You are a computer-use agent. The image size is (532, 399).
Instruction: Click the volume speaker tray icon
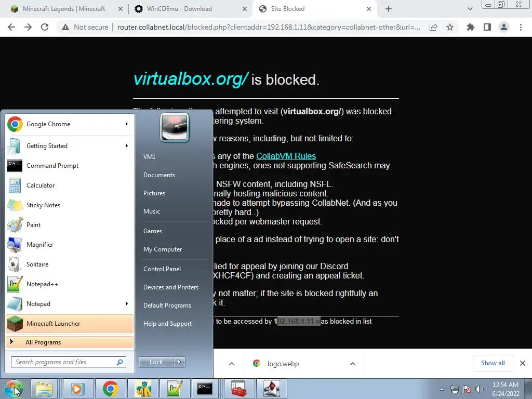(480, 389)
